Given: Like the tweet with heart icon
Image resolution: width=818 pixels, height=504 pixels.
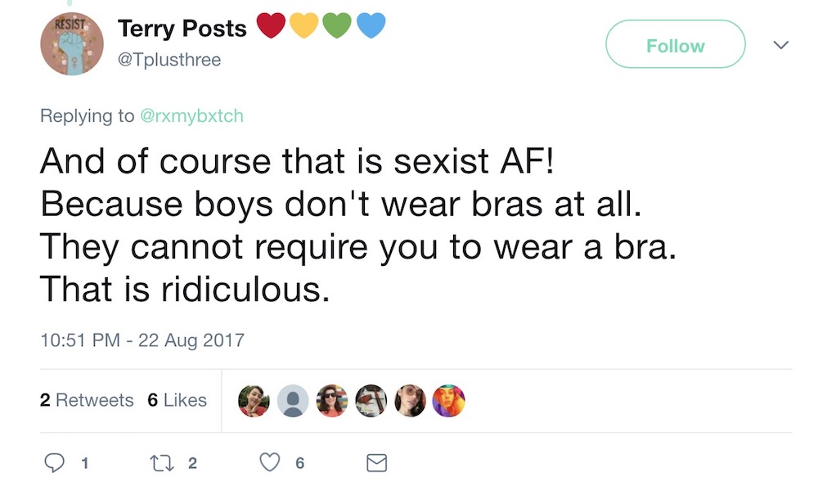Looking at the screenshot, I should pyautogui.click(x=270, y=463).
